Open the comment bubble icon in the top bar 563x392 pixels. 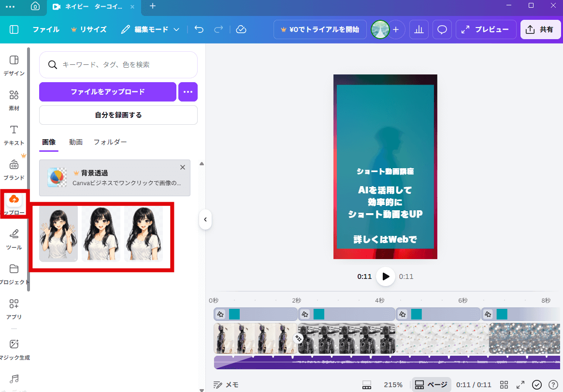442,29
